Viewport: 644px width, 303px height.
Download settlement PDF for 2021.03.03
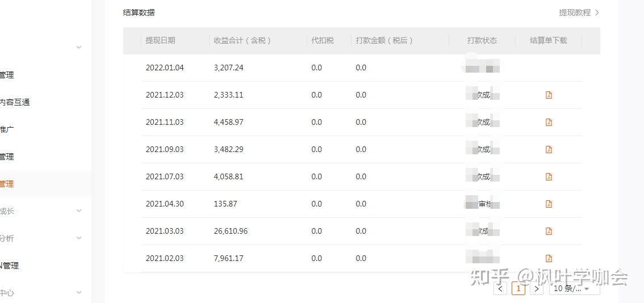pyautogui.click(x=549, y=231)
